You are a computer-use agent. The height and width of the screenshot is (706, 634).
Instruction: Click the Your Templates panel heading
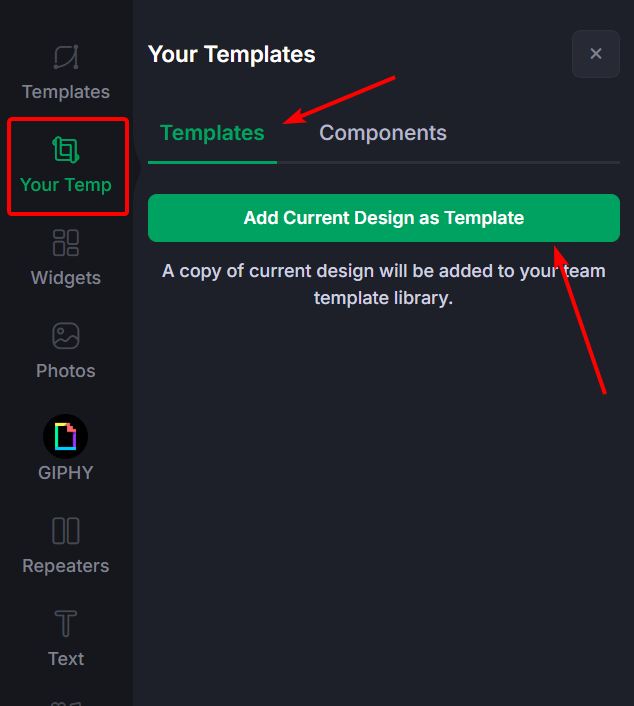[231, 54]
